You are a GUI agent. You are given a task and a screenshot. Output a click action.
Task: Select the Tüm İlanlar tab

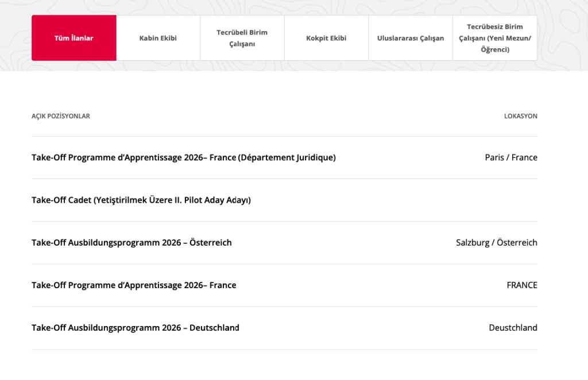(73, 38)
